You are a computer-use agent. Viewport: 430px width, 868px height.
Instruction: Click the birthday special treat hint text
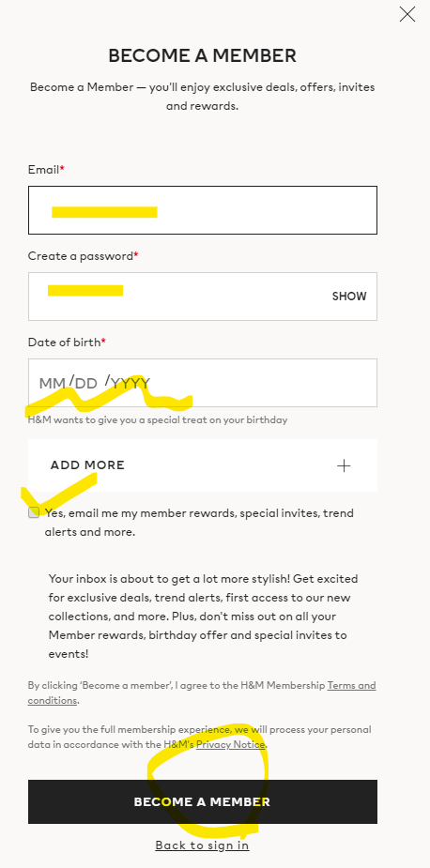click(x=158, y=419)
